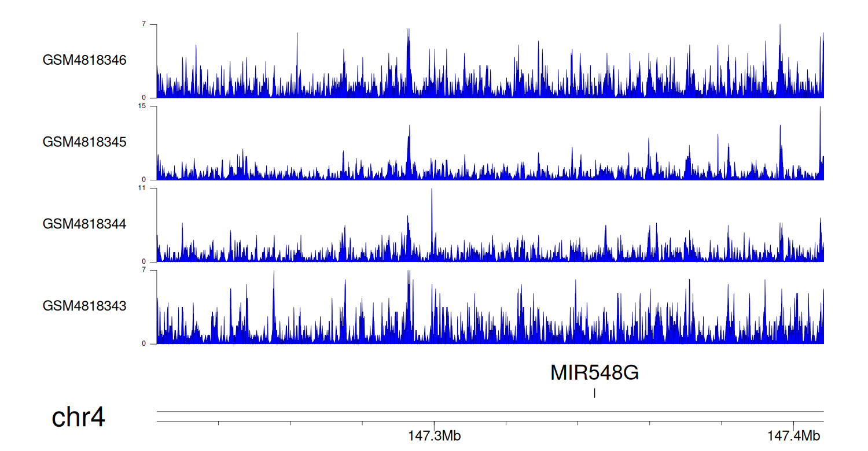This screenshot has width=868, height=451.
Task: Click the 147.3Mb axis position label
Action: click(x=434, y=437)
